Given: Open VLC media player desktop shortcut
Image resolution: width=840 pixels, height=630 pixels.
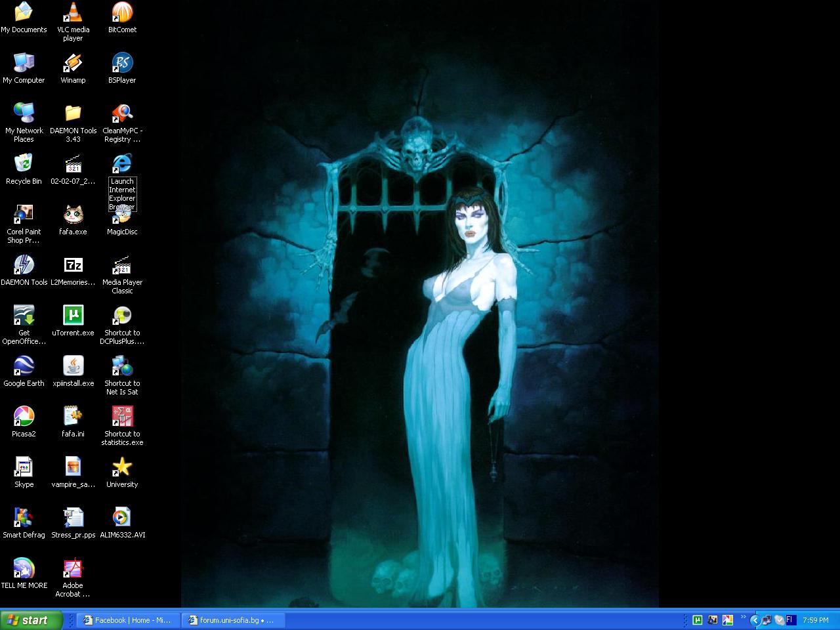Looking at the screenshot, I should click(73, 13).
